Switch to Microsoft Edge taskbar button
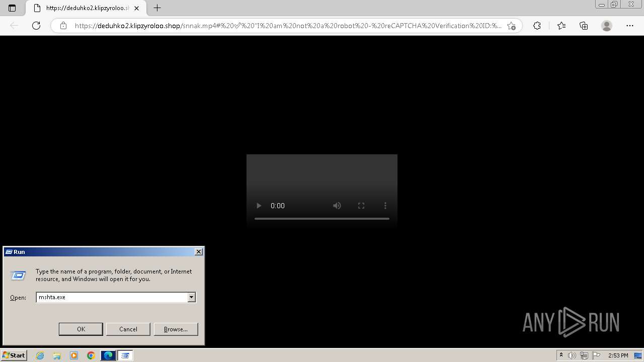Image resolution: width=644 pixels, height=362 pixels. point(108,355)
